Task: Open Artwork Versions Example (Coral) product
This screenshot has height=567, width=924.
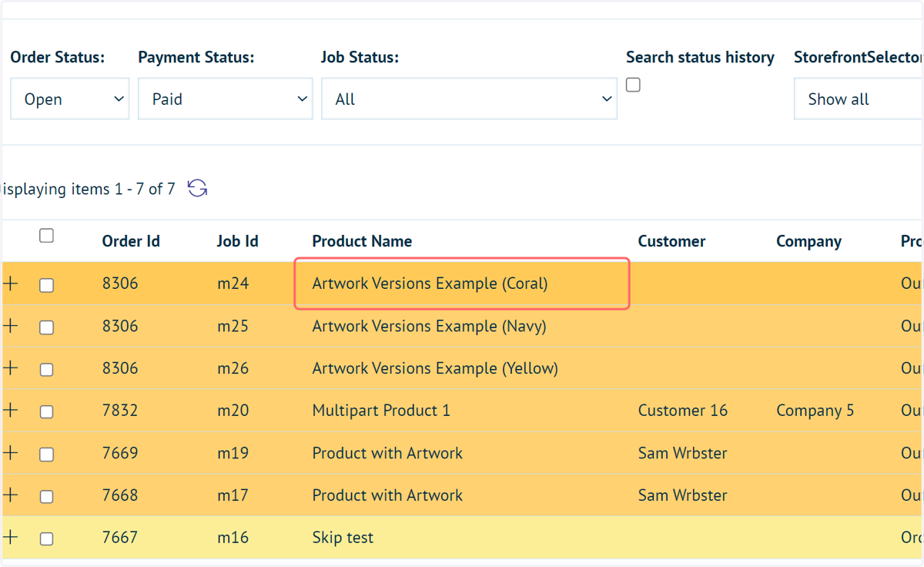Action: coord(430,283)
